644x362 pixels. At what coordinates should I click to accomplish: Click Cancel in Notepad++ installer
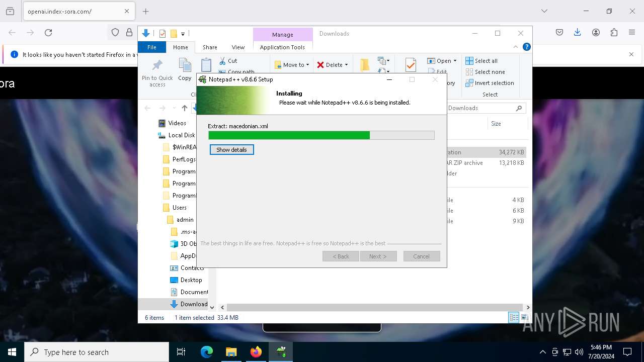(422, 256)
